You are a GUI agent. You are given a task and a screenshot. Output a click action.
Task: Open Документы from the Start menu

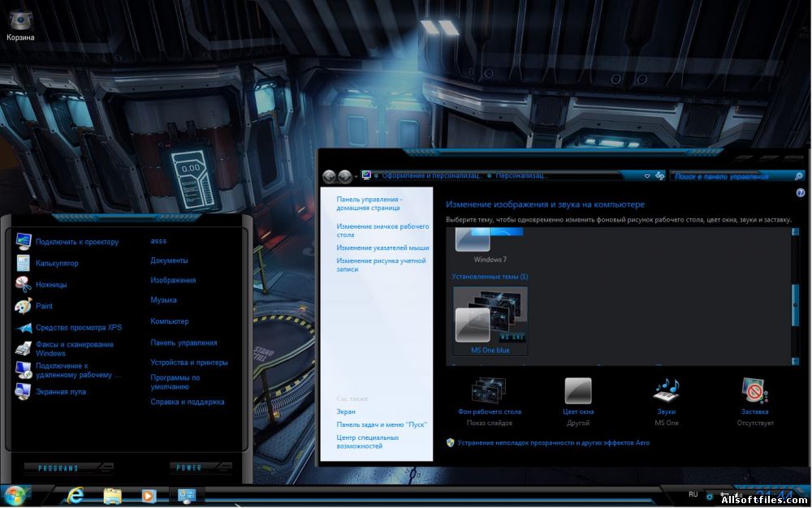pos(169,260)
